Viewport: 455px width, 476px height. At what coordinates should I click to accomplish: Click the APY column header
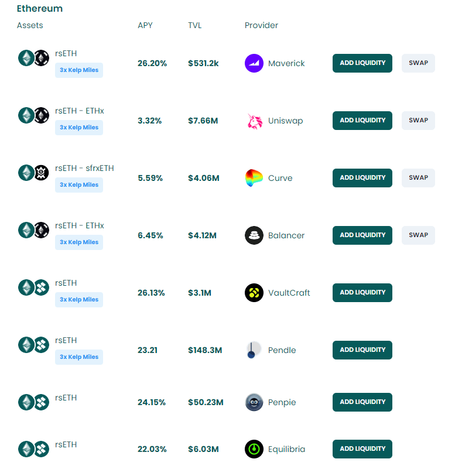pos(145,26)
